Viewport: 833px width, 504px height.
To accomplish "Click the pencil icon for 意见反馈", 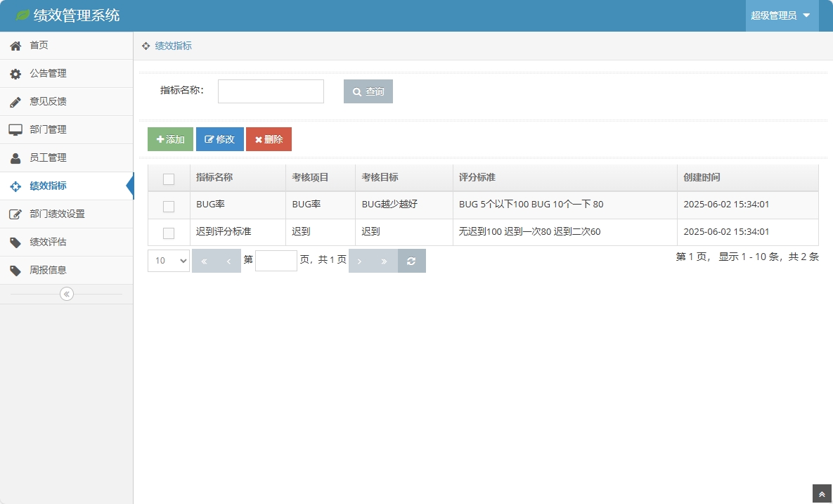I will 15,102.
